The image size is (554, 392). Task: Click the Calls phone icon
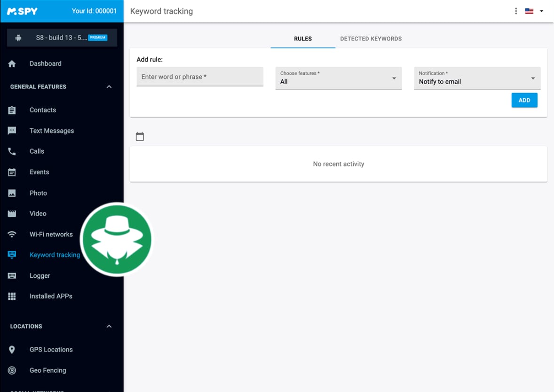click(x=12, y=151)
